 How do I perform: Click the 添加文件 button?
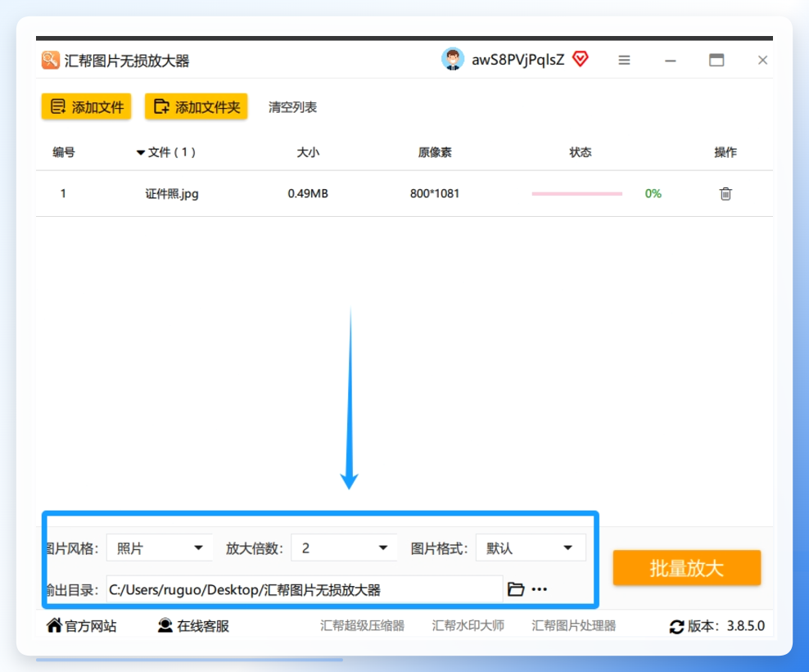coord(86,106)
